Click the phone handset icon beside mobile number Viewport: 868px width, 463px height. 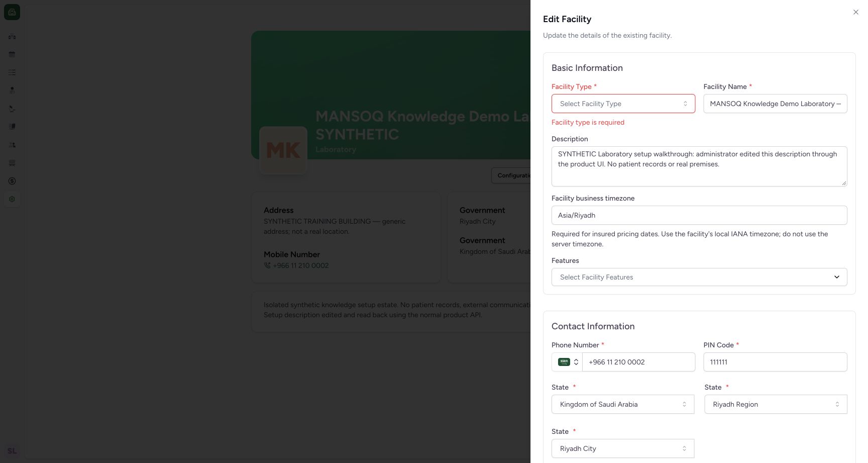tap(267, 265)
